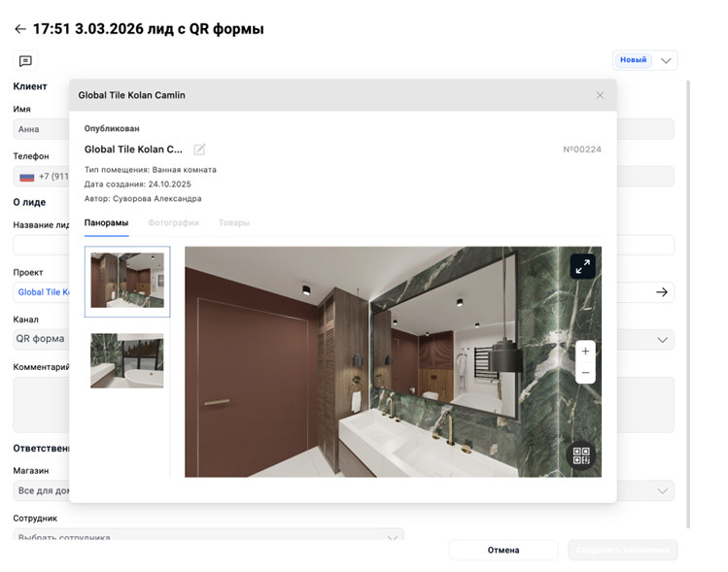Edit the project name with the pencil icon
Image resolution: width=728 pixels, height=572 pixels.
(x=199, y=150)
